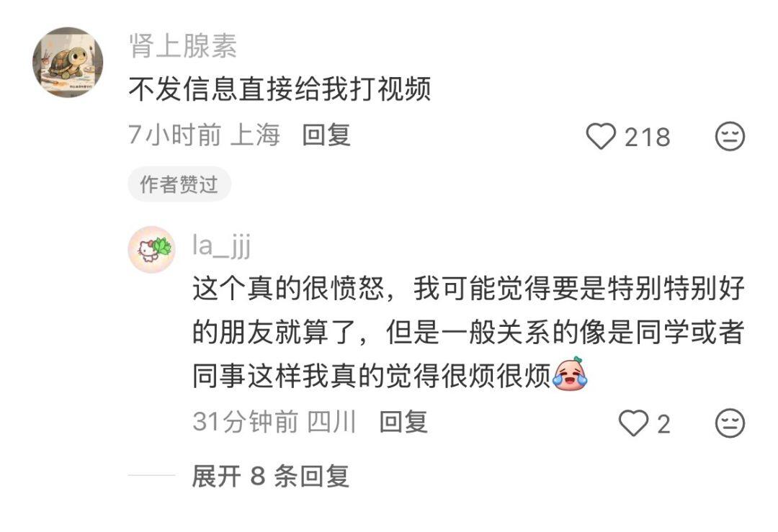This screenshot has width=778, height=532.
Task: Tap the line beside 展开 8 条回复
Action: click(151, 475)
